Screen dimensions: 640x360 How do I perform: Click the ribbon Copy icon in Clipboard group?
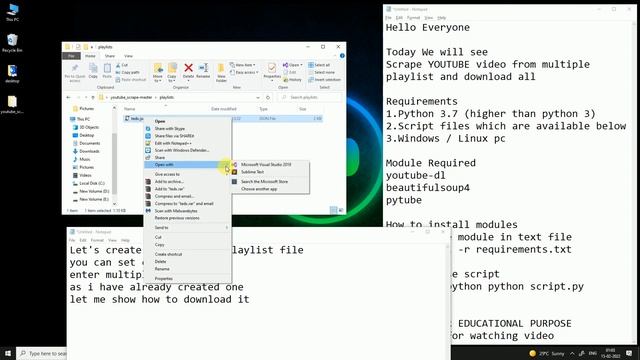[93, 71]
